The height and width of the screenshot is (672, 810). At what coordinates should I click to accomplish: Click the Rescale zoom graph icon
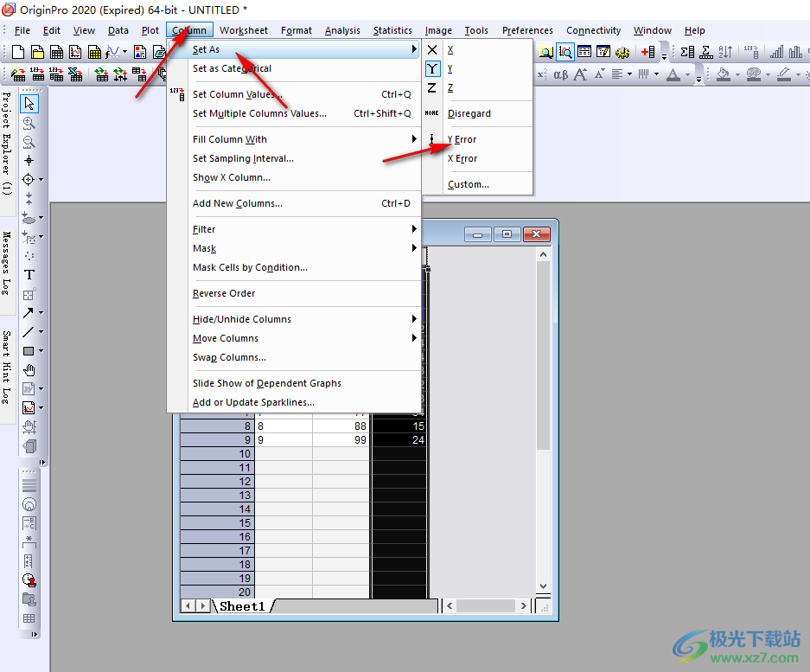click(565, 52)
